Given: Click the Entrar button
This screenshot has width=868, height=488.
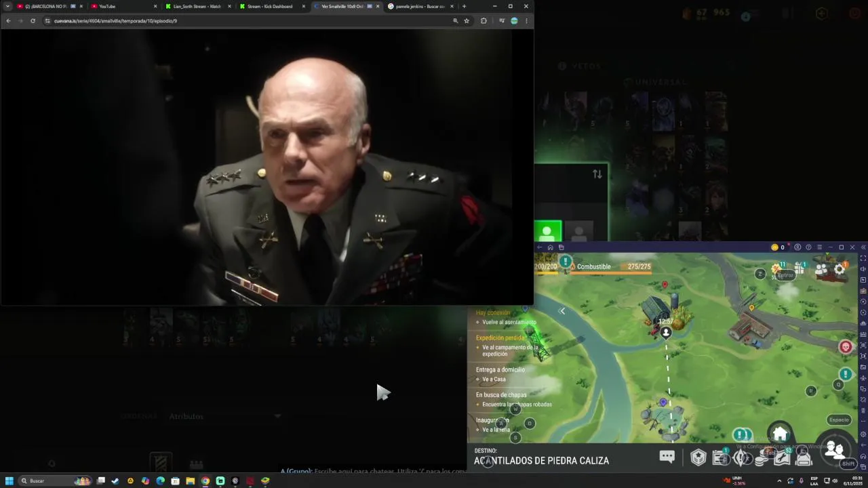Looking at the screenshot, I should pyautogui.click(x=785, y=275).
